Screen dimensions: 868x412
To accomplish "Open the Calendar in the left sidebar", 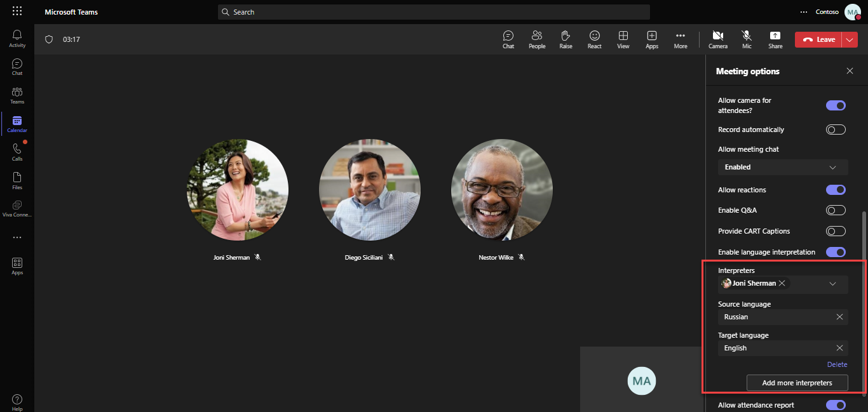I will pos(17,123).
